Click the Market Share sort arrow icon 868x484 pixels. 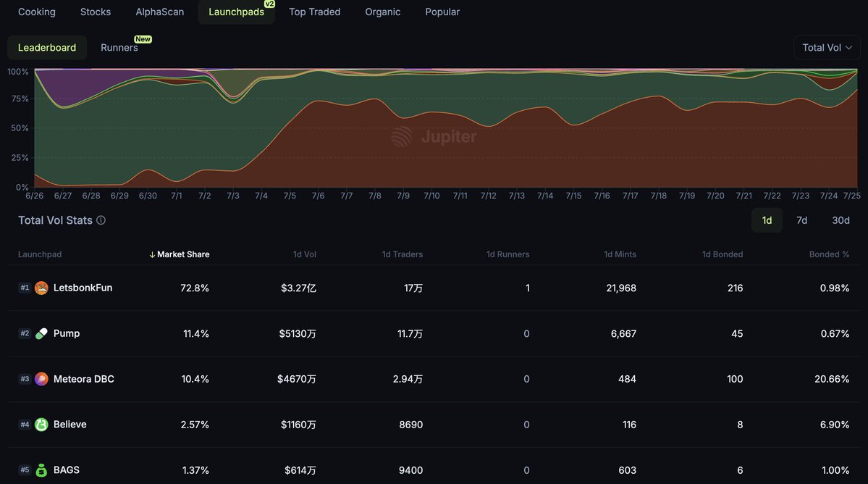(x=152, y=255)
